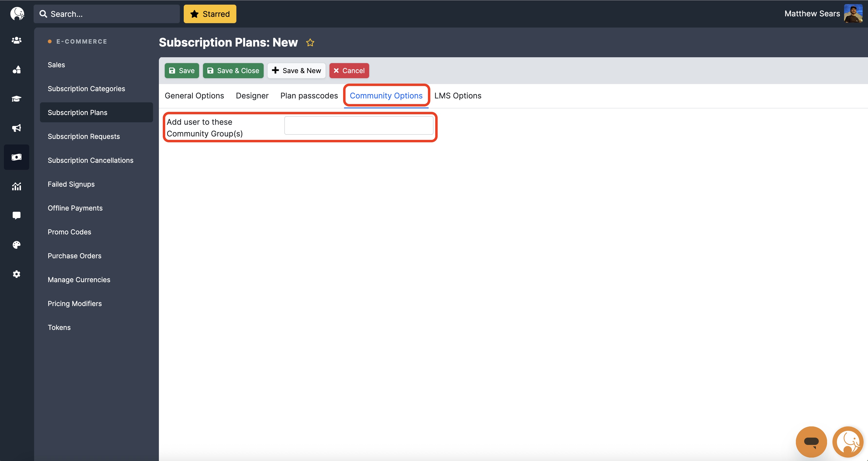
Task: Select the graduation cap LMS icon
Action: tap(17, 99)
